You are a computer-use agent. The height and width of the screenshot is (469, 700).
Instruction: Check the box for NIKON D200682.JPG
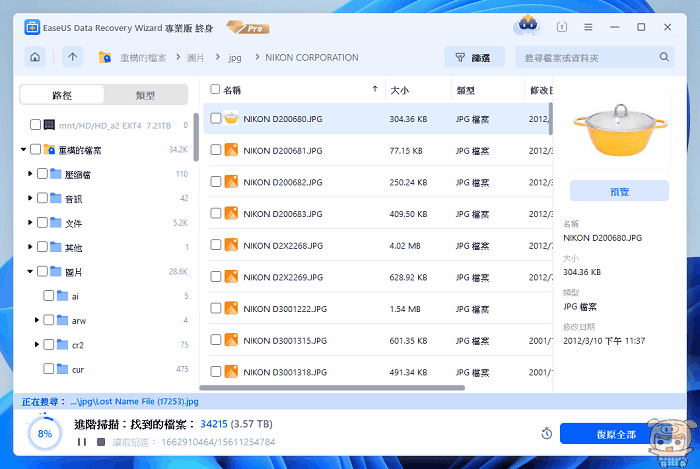[x=215, y=182]
